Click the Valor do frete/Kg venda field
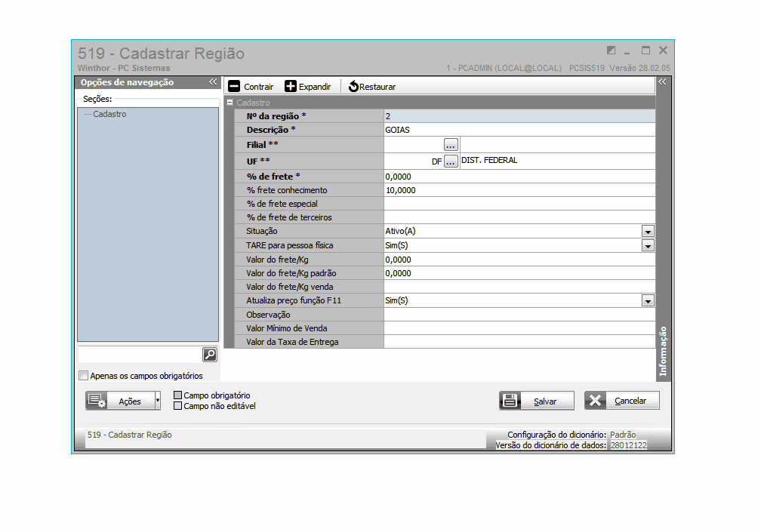Viewport: 761px width, 532px height. pyautogui.click(x=519, y=287)
